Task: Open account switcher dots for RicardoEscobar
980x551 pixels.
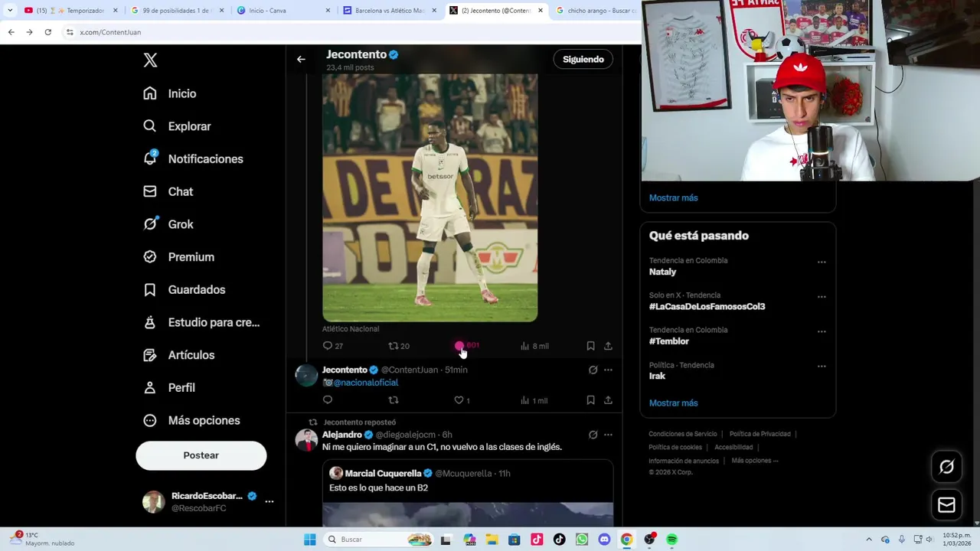Action: point(269,501)
